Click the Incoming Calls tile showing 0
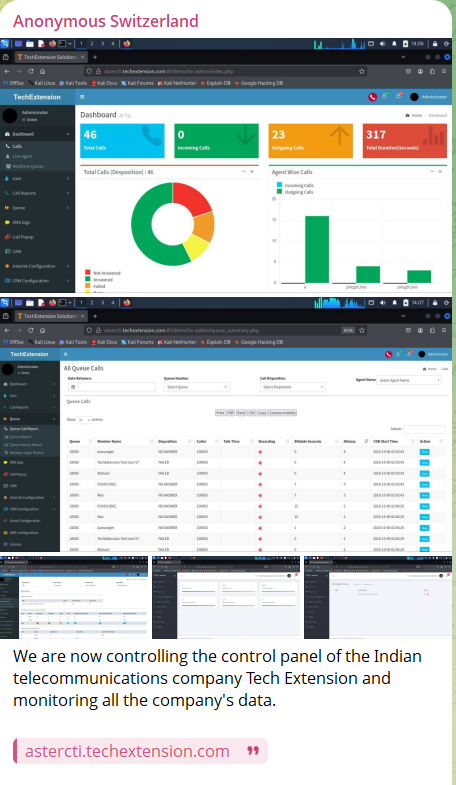The height and width of the screenshot is (785, 456). point(216,141)
